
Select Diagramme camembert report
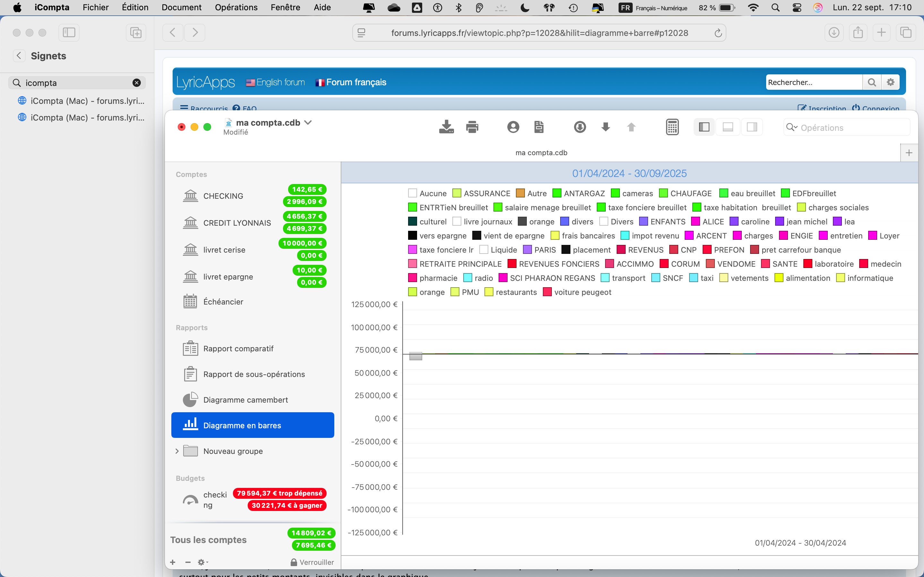[245, 400]
